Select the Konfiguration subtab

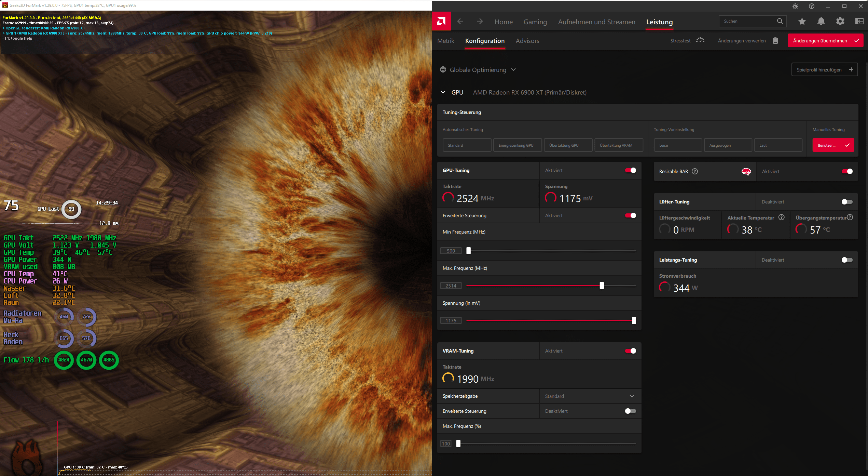pyautogui.click(x=485, y=41)
